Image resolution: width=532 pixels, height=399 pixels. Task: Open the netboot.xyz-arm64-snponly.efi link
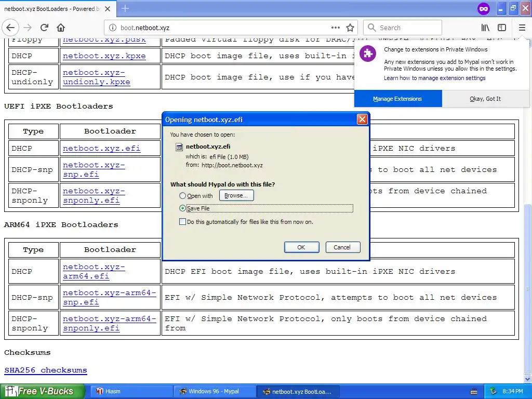(110, 323)
